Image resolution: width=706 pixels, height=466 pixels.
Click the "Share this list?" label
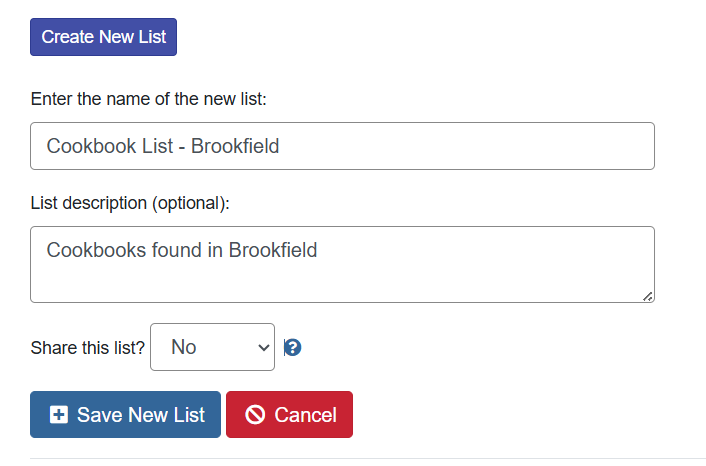[88, 348]
